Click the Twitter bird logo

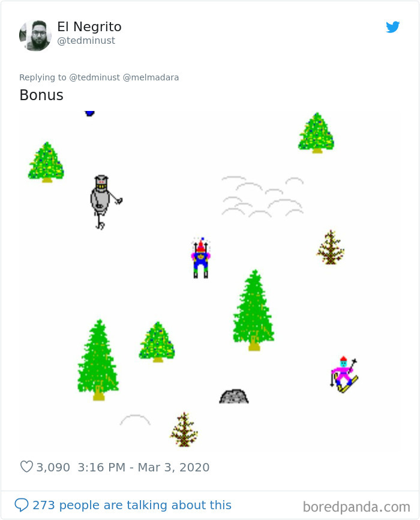(393, 27)
